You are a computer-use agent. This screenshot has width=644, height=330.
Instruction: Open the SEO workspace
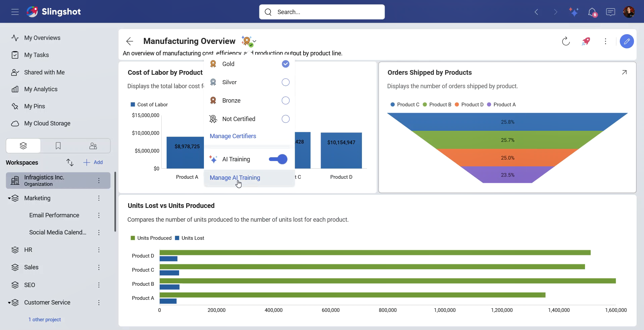30,285
